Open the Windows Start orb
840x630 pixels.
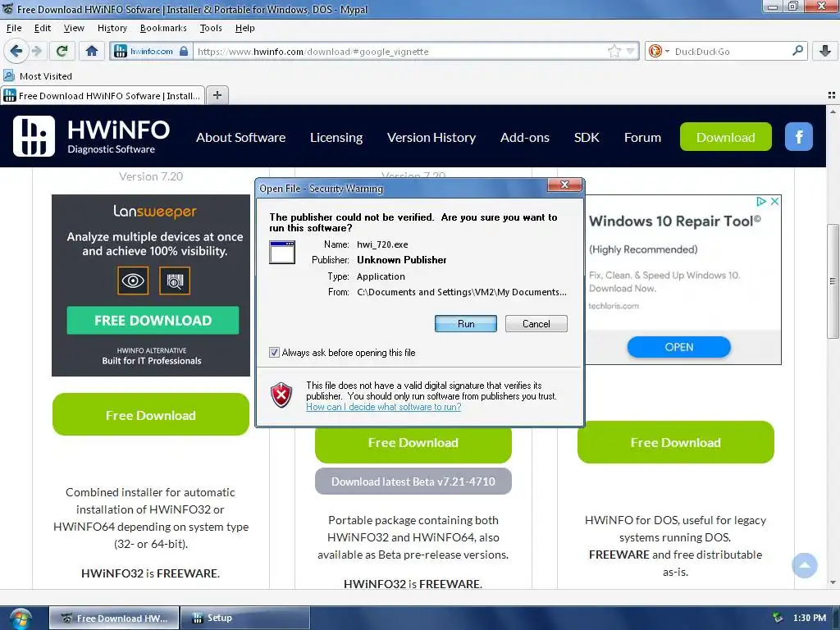(21, 619)
